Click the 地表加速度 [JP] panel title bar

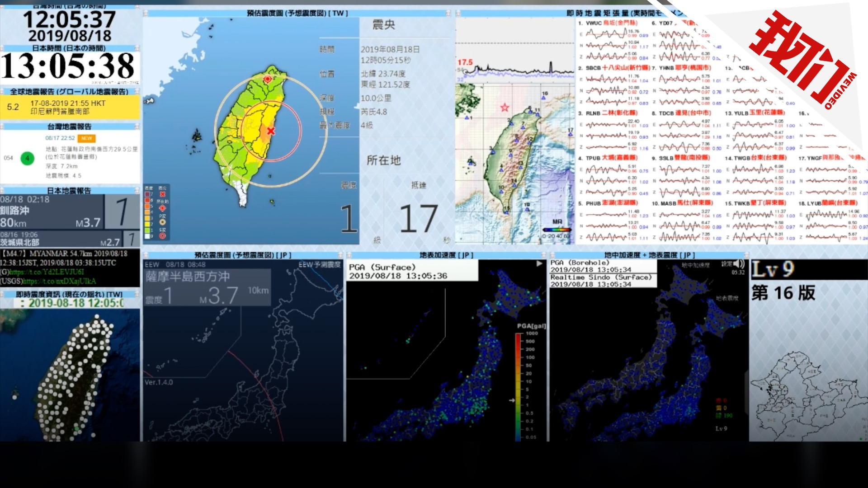pyautogui.click(x=446, y=255)
